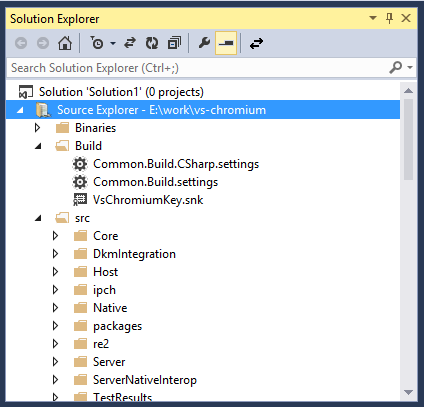Expand the Binaries folder

(37, 128)
